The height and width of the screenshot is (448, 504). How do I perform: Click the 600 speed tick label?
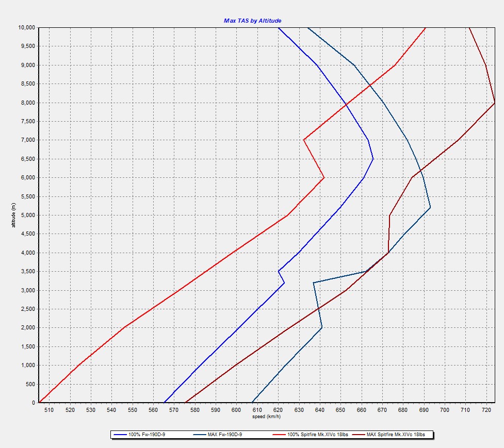point(236,410)
